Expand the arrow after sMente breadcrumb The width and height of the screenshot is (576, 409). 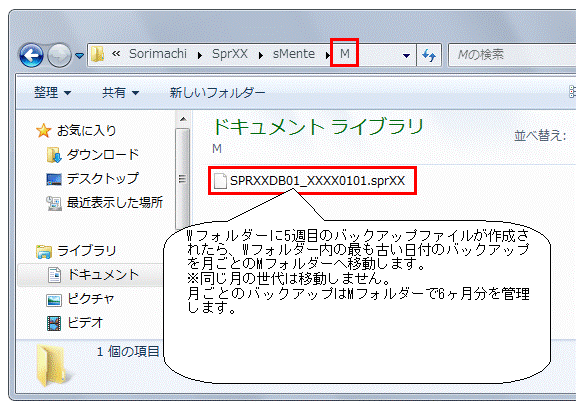327,55
